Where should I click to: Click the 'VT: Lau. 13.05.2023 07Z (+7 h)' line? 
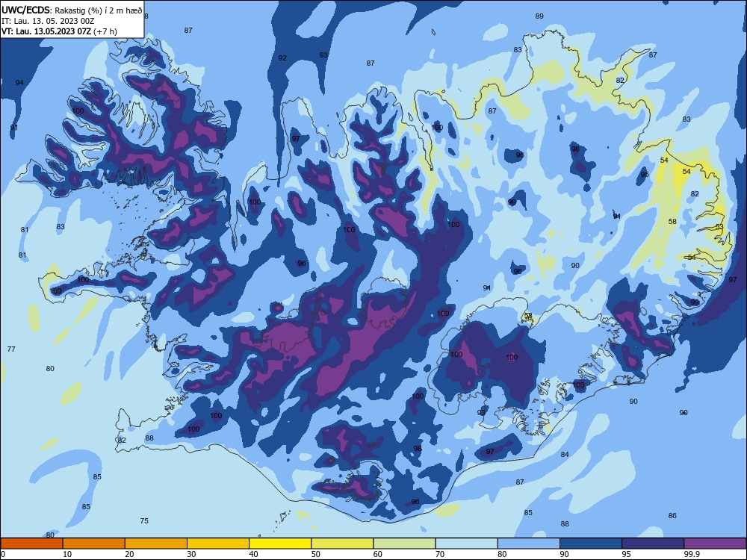coord(59,32)
